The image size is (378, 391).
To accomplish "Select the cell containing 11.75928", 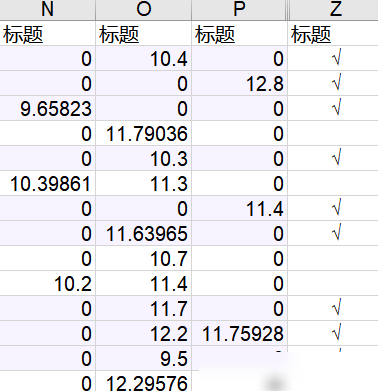I will coord(239,333).
